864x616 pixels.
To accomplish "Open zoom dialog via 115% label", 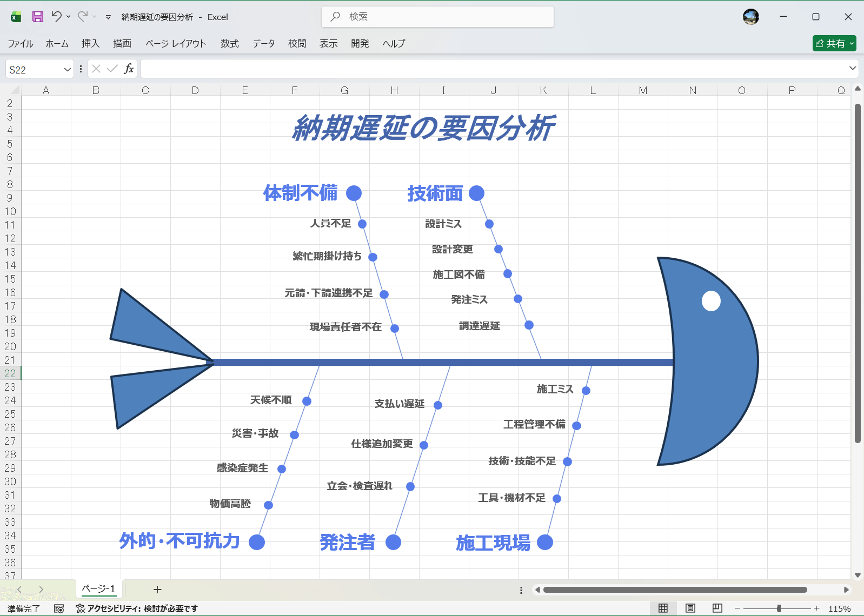I will coord(839,609).
